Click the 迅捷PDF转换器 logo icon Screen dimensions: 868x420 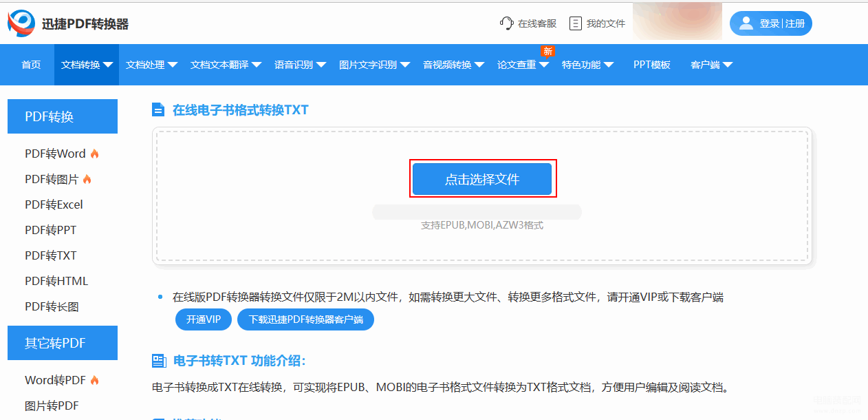[x=21, y=23]
